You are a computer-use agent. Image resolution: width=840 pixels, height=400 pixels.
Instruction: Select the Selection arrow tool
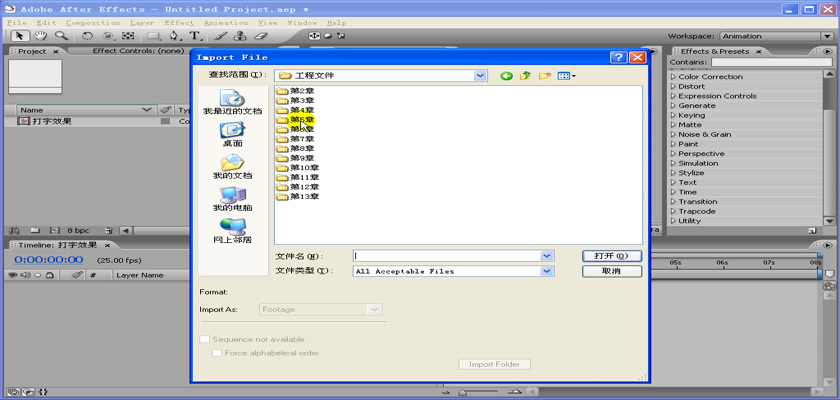click(x=20, y=36)
